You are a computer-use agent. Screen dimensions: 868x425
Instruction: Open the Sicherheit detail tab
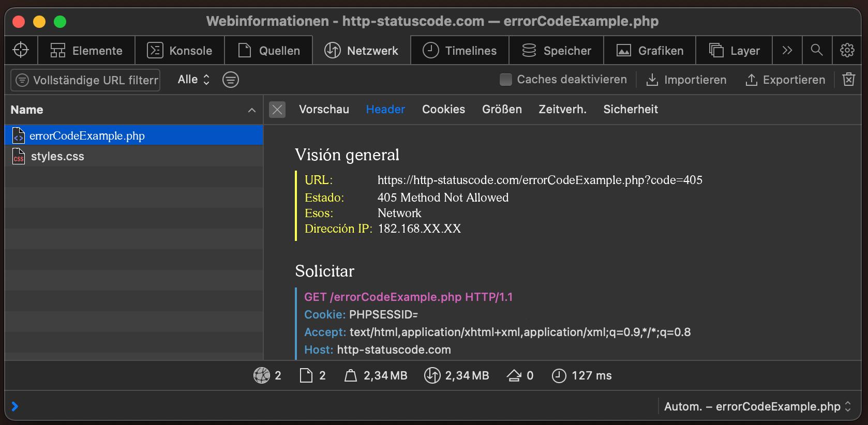(x=631, y=109)
